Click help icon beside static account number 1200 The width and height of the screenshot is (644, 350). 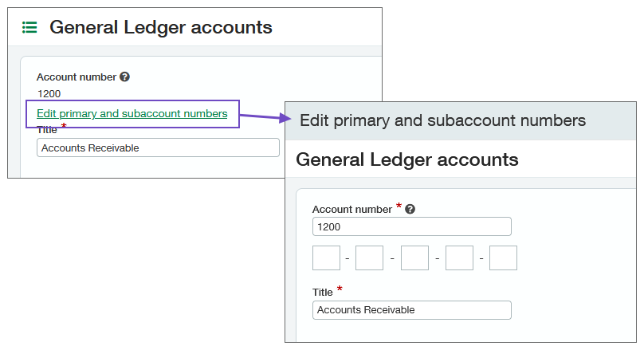124,77
